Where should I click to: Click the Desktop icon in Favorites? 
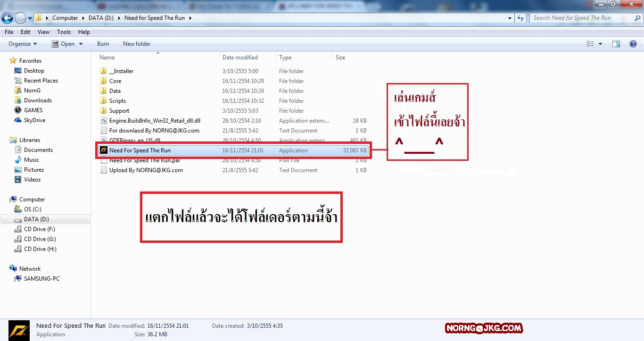[18, 71]
